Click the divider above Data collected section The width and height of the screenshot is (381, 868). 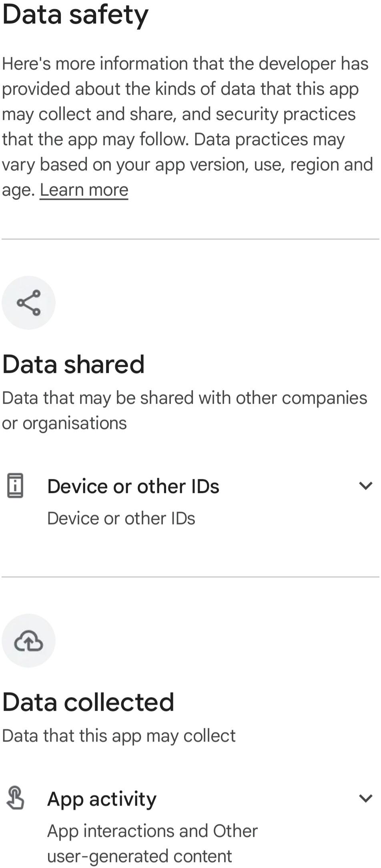[x=190, y=577]
